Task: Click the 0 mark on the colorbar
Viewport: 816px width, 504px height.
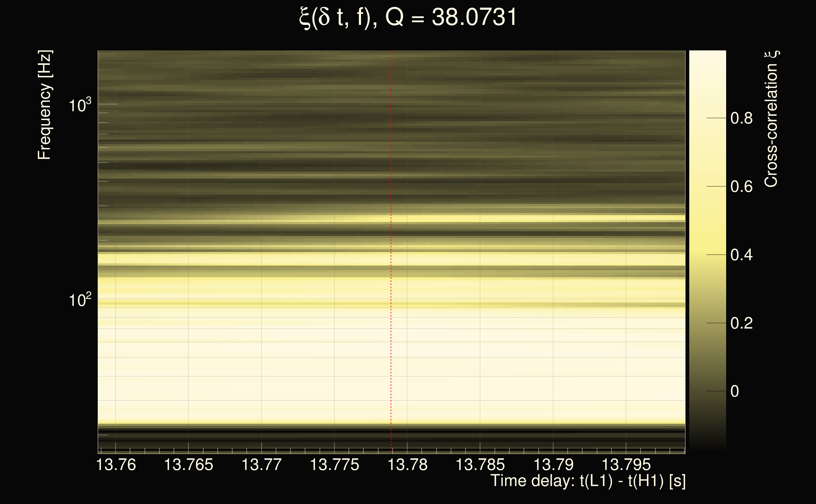Action: (734, 391)
